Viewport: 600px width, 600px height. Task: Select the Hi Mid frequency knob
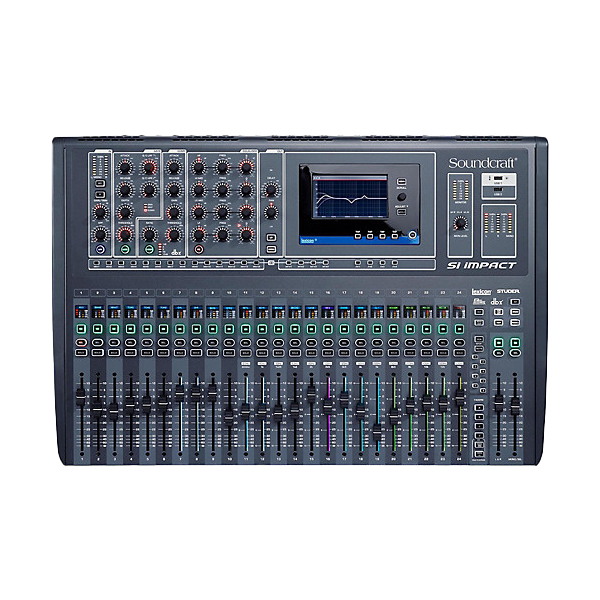[222, 189]
